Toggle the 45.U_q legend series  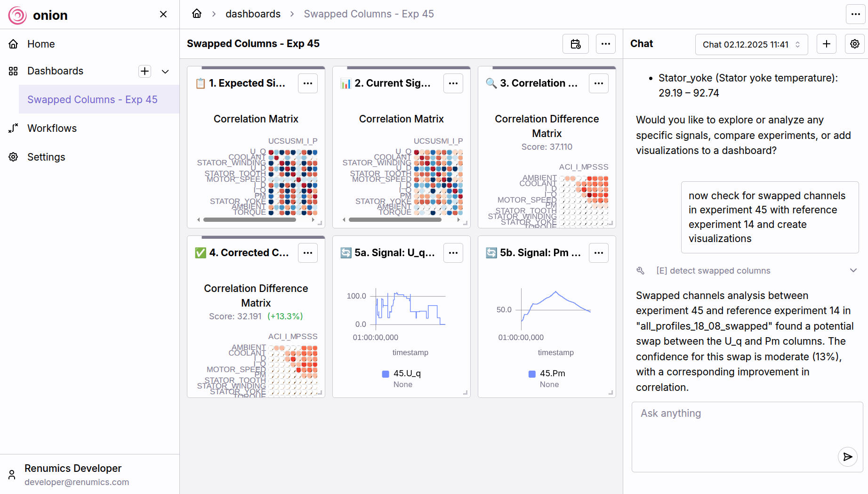click(x=402, y=373)
